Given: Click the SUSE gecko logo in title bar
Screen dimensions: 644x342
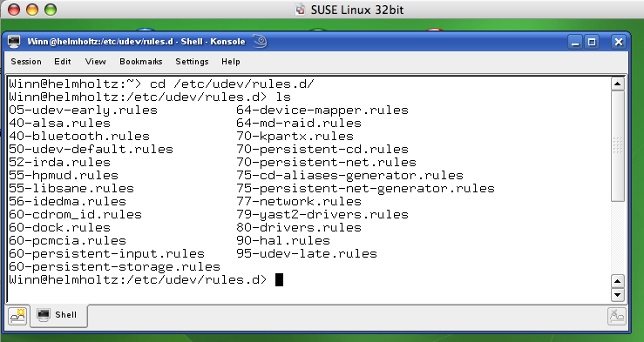Looking at the screenshot, I should [x=260, y=41].
